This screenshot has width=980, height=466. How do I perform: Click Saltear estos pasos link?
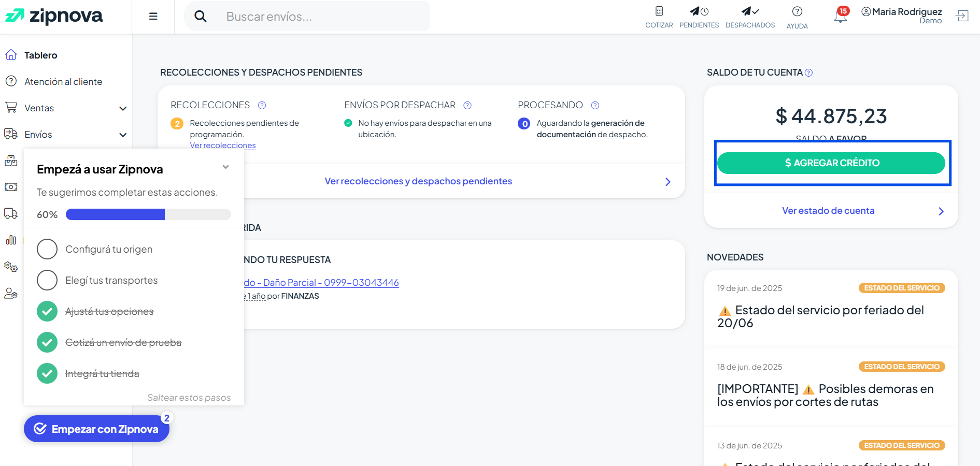(189, 398)
